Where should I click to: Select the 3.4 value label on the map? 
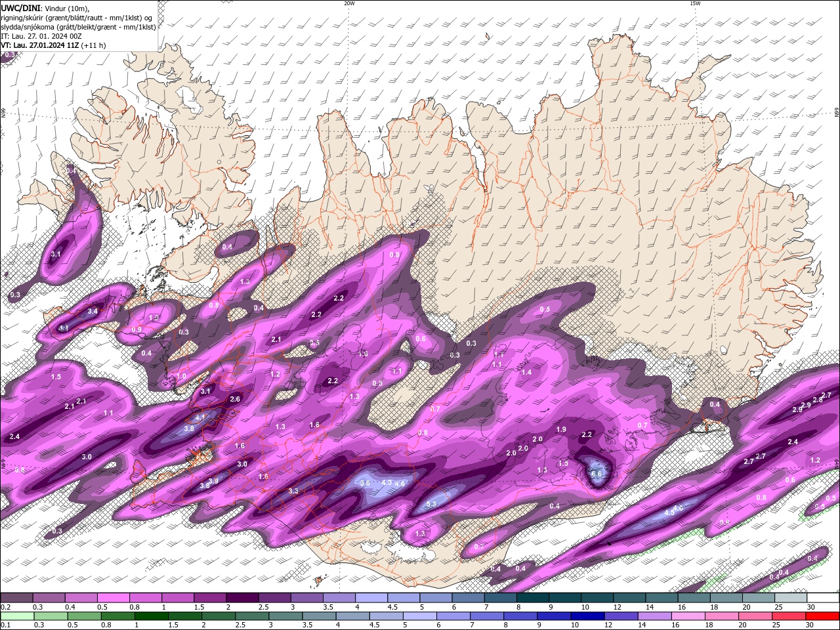click(x=93, y=311)
